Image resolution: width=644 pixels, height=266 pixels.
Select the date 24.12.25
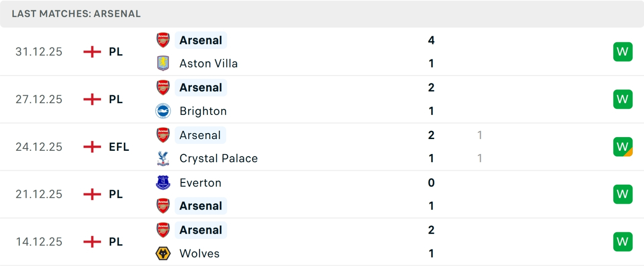coord(39,146)
